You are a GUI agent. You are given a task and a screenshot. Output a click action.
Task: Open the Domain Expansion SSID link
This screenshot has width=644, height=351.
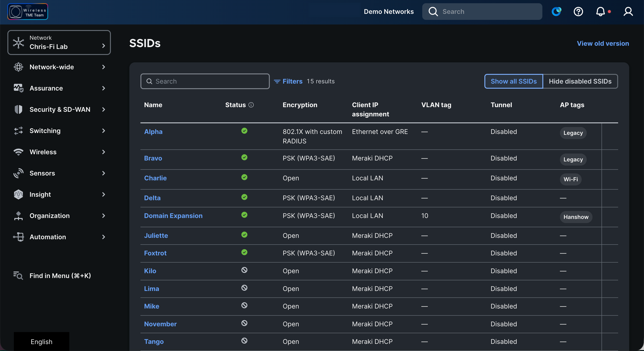[173, 216]
